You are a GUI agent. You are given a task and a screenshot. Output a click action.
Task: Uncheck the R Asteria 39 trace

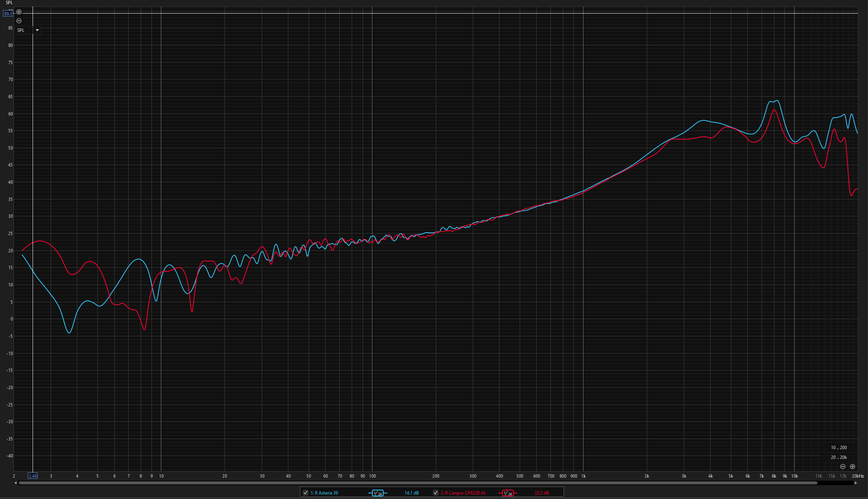pyautogui.click(x=306, y=493)
